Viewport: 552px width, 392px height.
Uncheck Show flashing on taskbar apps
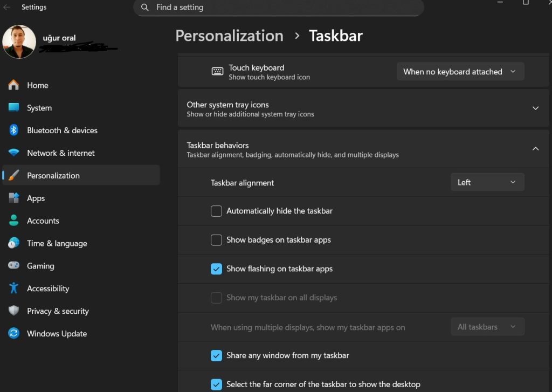tap(216, 269)
